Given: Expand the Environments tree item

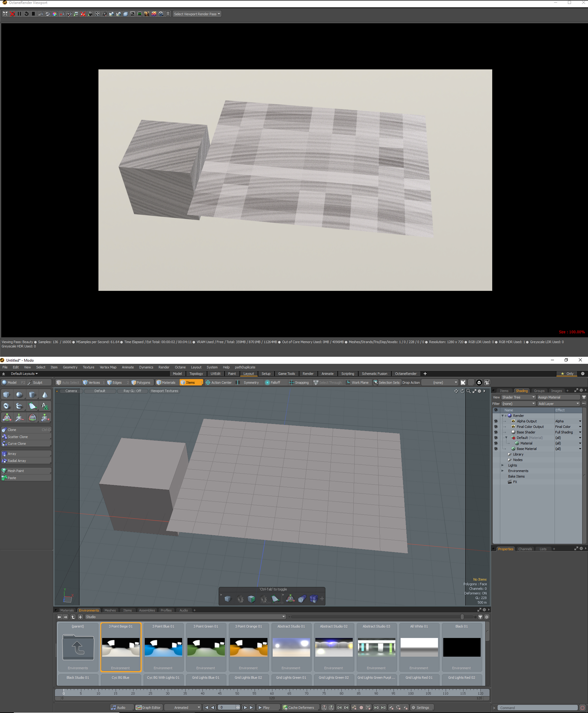Looking at the screenshot, I should pos(502,471).
